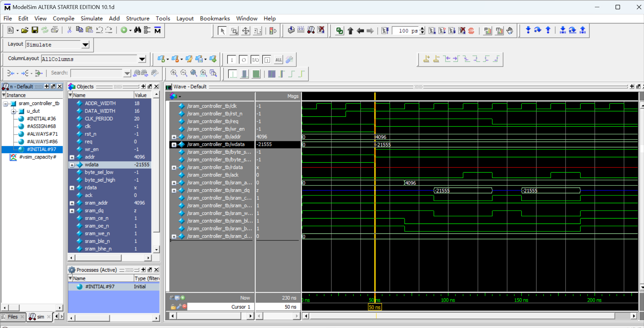Open the ColumnLayout AllColumns dropdown
The image size is (644, 328).
[142, 59]
